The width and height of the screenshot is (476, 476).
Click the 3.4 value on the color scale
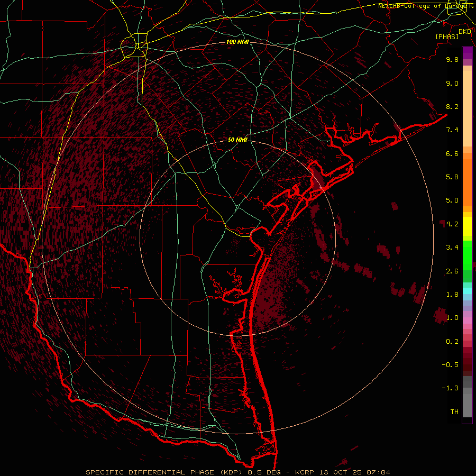coord(452,248)
